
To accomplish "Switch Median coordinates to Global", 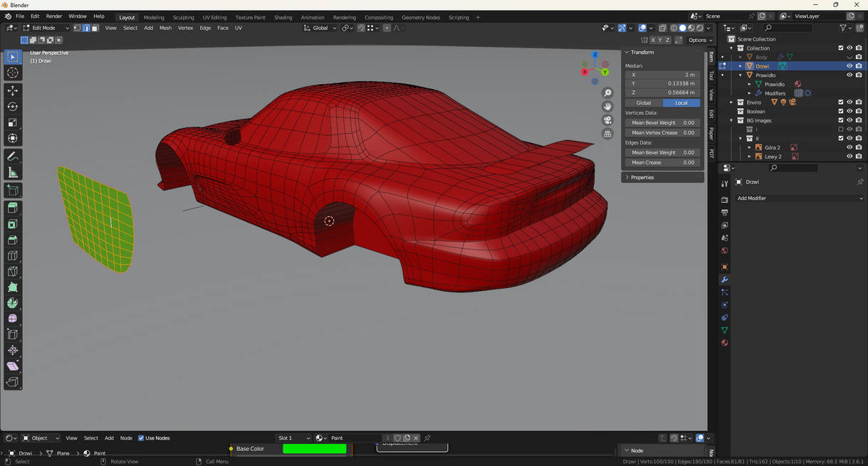I will click(644, 103).
